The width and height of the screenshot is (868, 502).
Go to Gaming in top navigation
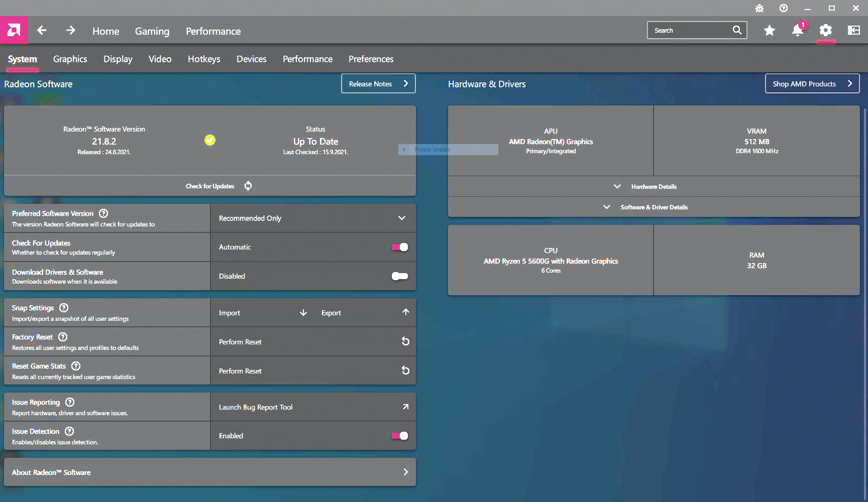tap(152, 31)
